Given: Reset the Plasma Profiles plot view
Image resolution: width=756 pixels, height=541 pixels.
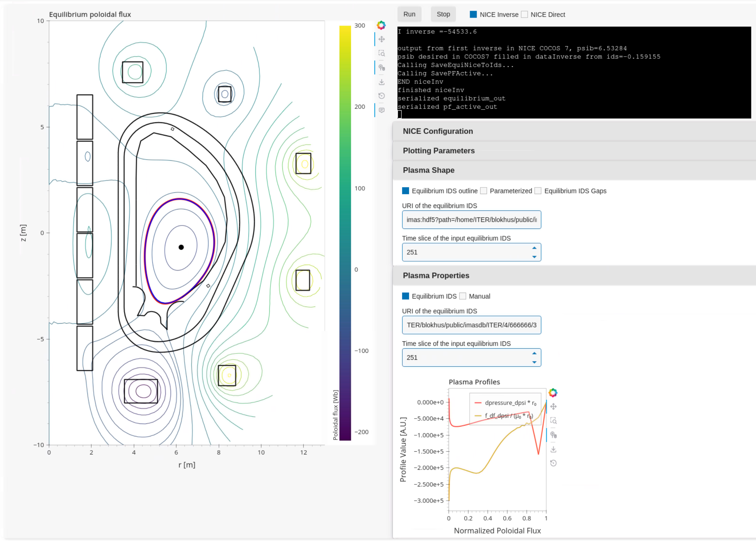Looking at the screenshot, I should [x=553, y=463].
